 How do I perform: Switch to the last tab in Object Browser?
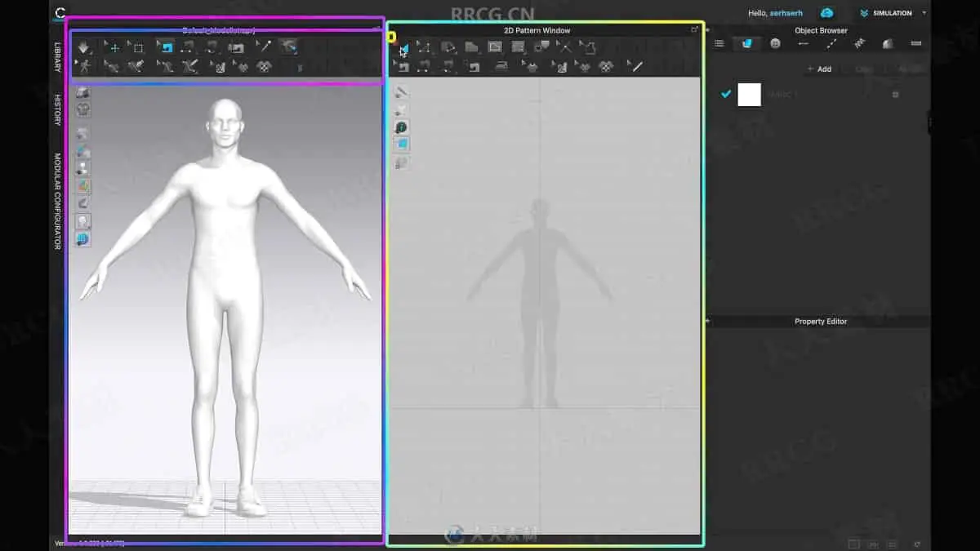(916, 43)
